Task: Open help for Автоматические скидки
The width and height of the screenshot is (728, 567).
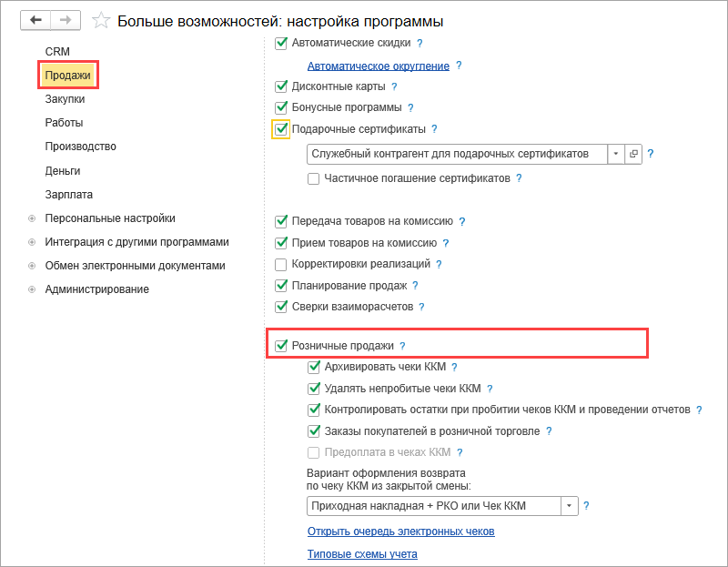Action: pos(420,44)
